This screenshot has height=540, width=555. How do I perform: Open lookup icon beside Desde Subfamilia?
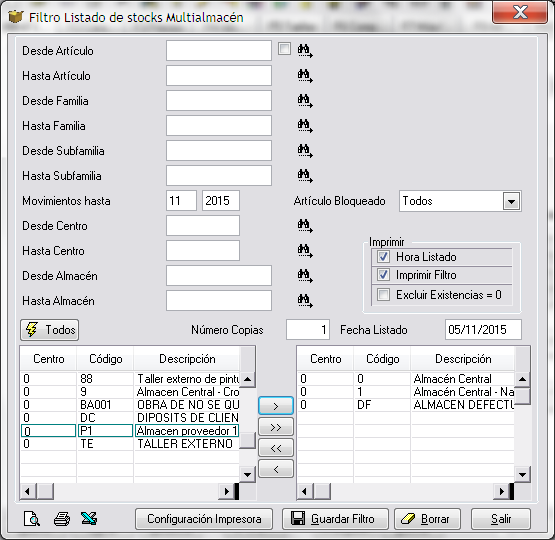[x=305, y=151]
